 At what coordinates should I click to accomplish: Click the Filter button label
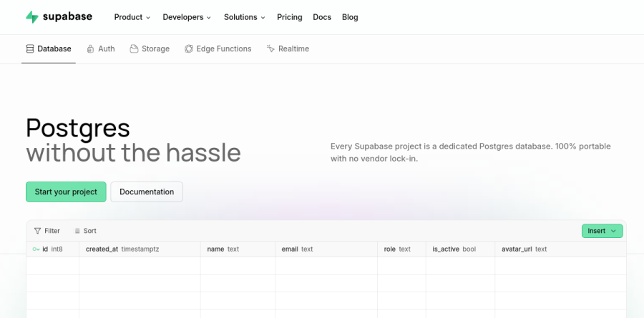[52, 231]
